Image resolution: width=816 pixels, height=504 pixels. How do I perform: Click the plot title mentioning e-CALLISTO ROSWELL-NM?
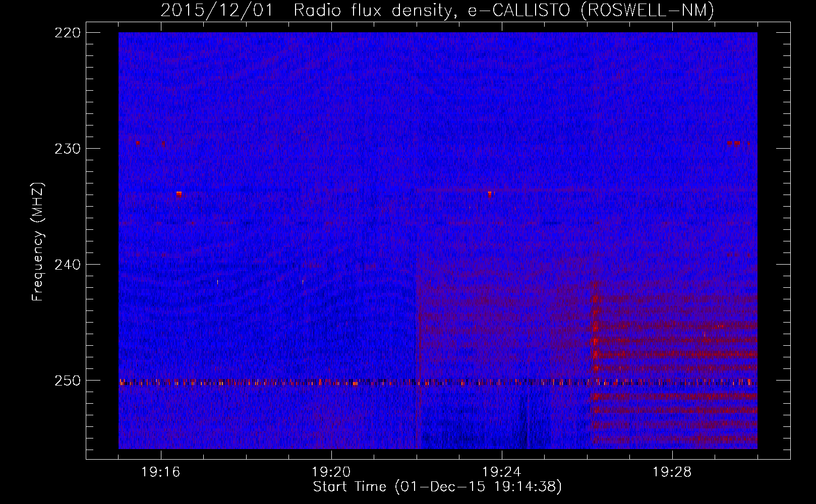[437, 10]
